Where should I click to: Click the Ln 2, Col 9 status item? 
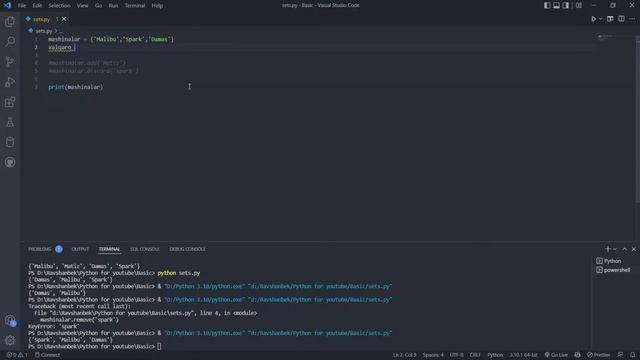point(404,355)
